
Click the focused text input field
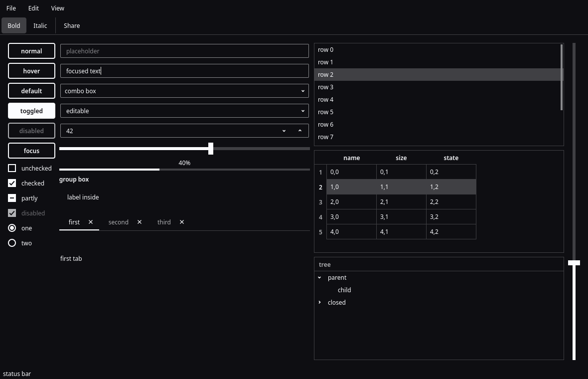(184, 71)
